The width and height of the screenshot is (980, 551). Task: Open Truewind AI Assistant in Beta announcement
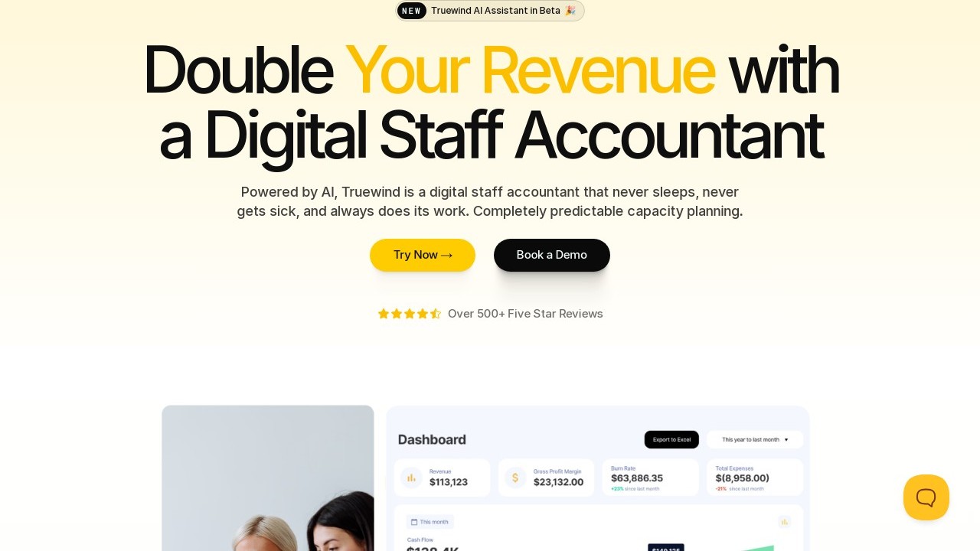point(495,11)
